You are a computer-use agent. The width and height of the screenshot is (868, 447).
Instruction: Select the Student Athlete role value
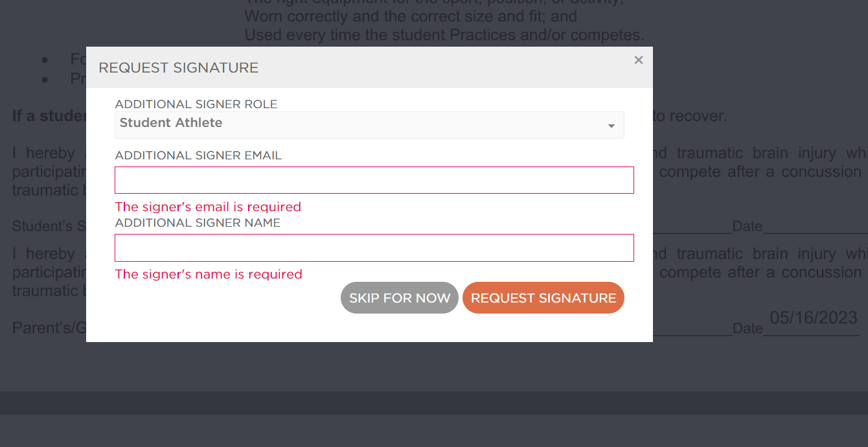[x=171, y=123]
